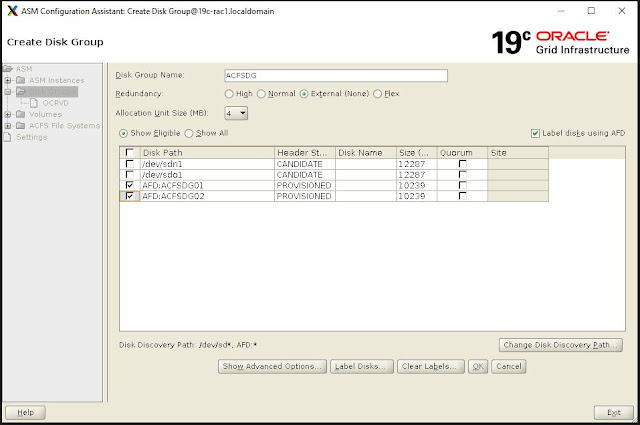The image size is (640, 425).
Task: Select External (None) redundancy
Action: (304, 94)
